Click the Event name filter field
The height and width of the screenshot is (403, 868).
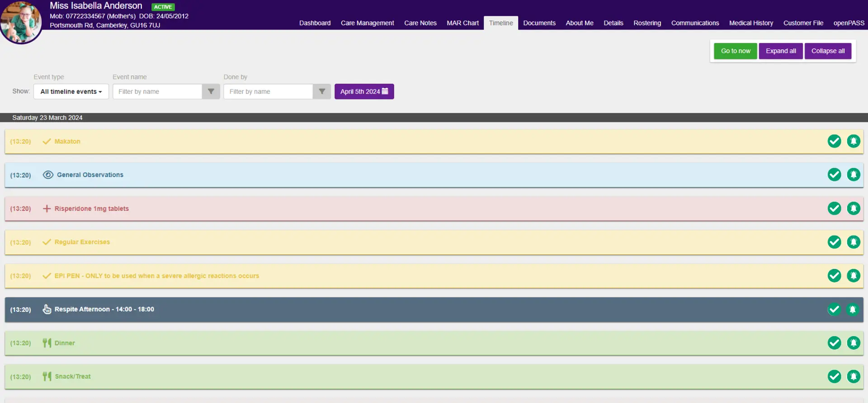157,91
